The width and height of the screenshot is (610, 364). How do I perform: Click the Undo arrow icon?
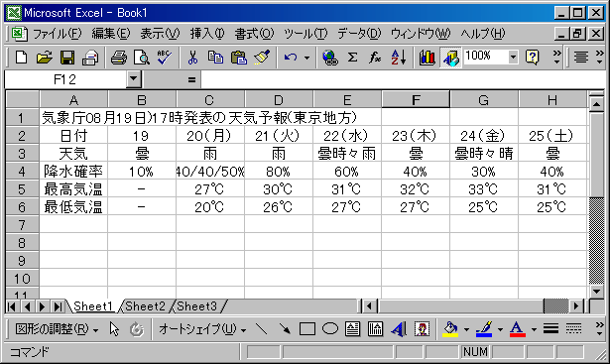click(291, 58)
